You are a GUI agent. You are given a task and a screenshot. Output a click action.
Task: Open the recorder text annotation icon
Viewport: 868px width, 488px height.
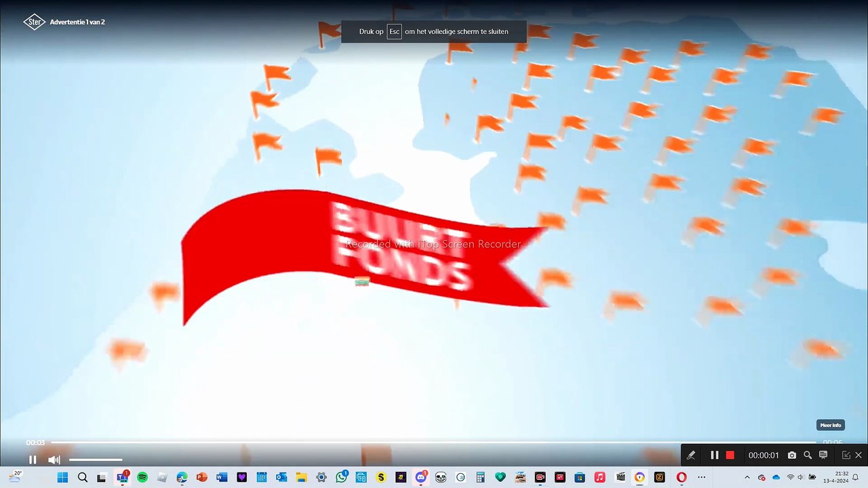point(823,455)
